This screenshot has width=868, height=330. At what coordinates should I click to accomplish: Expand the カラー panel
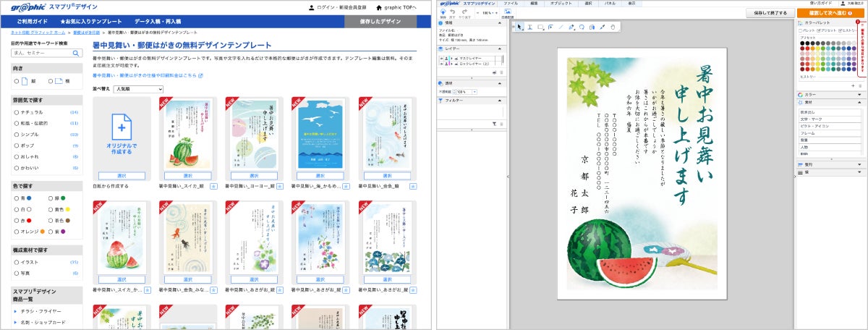click(x=860, y=95)
